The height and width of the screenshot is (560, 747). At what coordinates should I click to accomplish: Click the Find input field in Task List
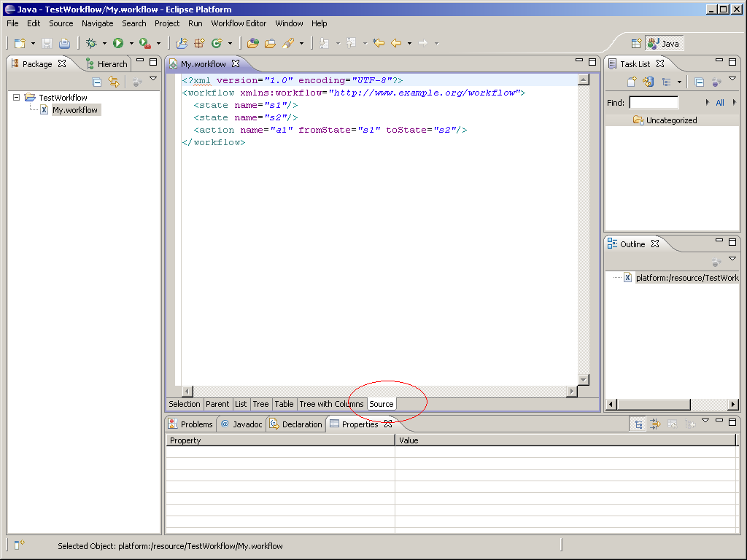click(x=654, y=103)
